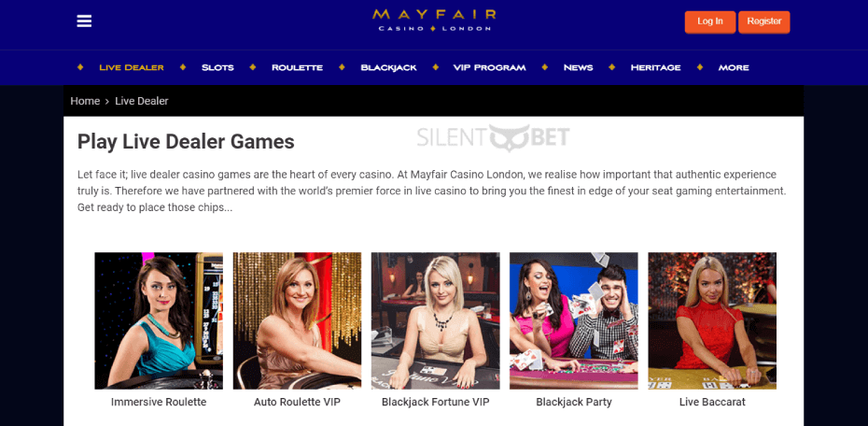This screenshot has width=868, height=426.
Task: Open the Auto Roulette VIP thumbnail
Action: [298, 320]
